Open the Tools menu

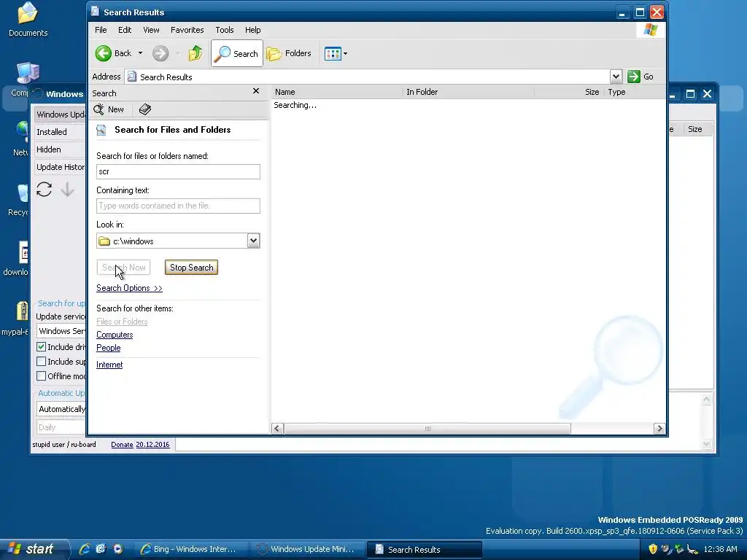[x=225, y=30]
